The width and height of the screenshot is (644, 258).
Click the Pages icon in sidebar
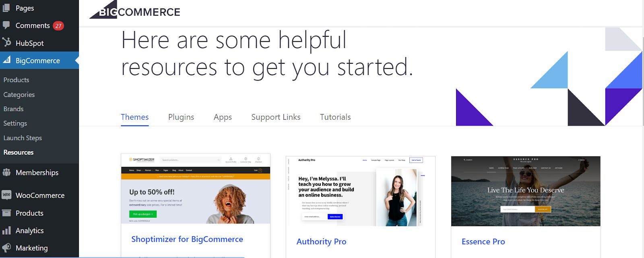[x=6, y=8]
